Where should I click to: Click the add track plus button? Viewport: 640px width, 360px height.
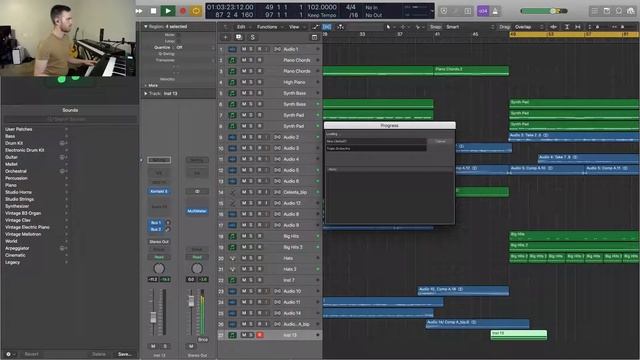point(225,37)
